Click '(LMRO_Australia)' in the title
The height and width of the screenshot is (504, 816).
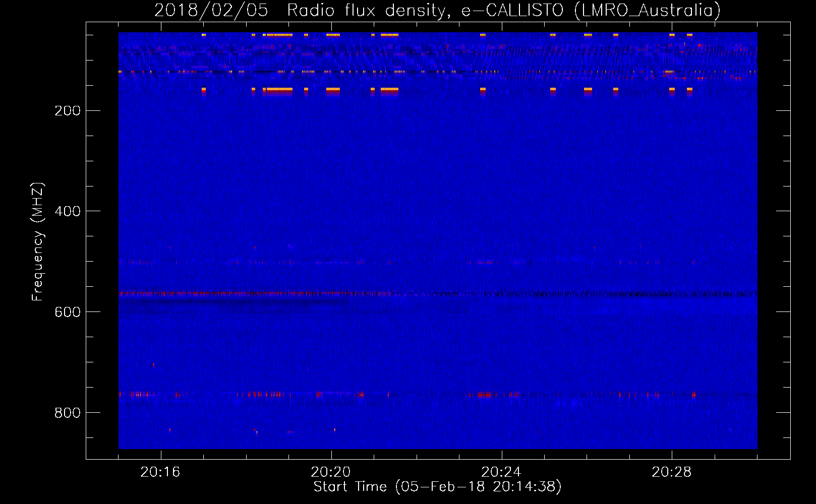[647, 11]
